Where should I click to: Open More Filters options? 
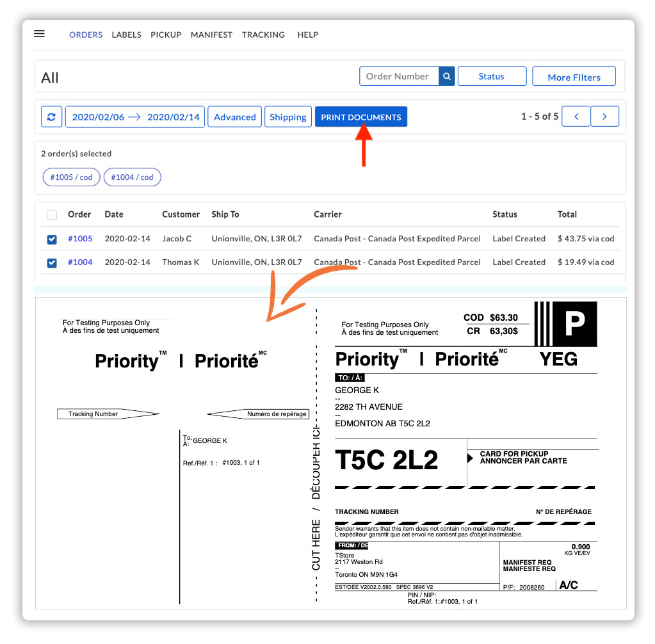pos(573,76)
